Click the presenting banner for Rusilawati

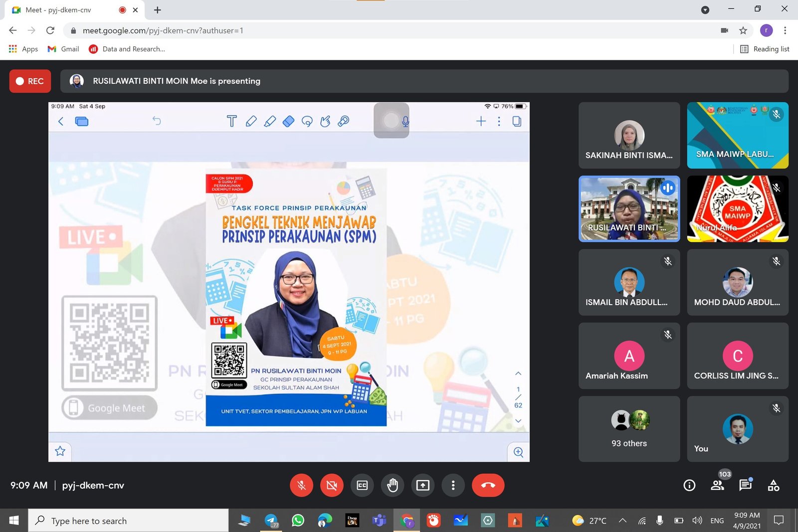tap(424, 81)
